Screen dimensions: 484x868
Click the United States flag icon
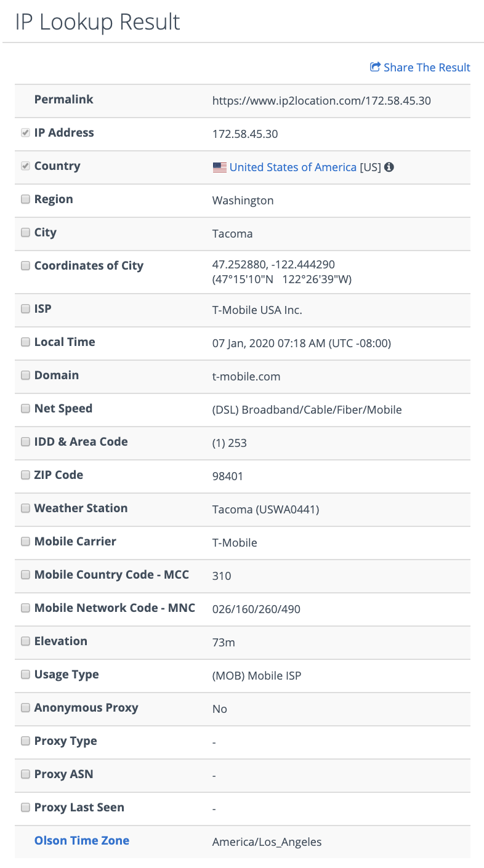(x=219, y=167)
